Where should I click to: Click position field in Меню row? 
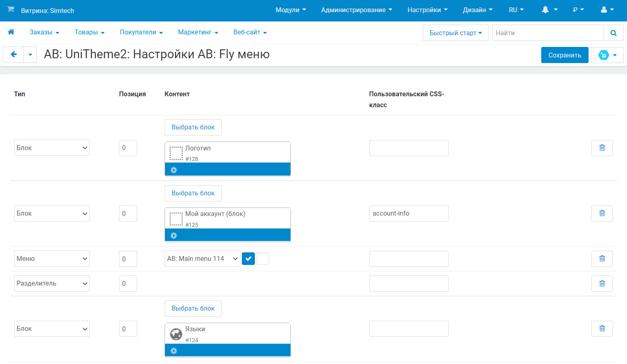pos(128,258)
